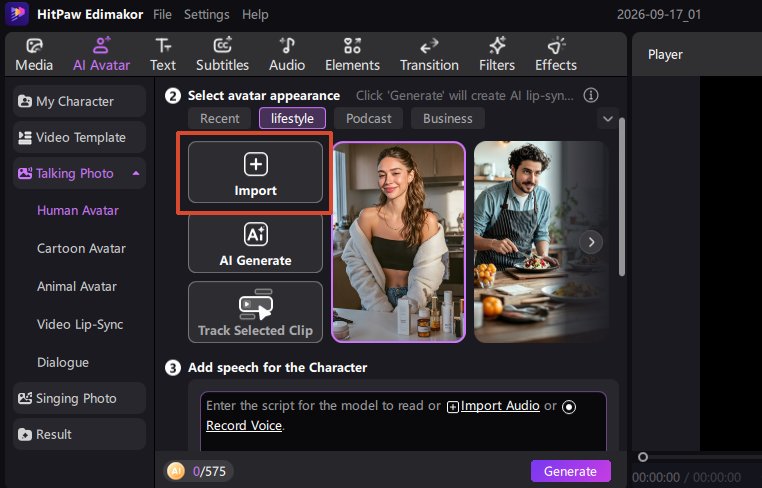The image size is (762, 488).
Task: Click the AI credits coin icon
Action: [176, 471]
